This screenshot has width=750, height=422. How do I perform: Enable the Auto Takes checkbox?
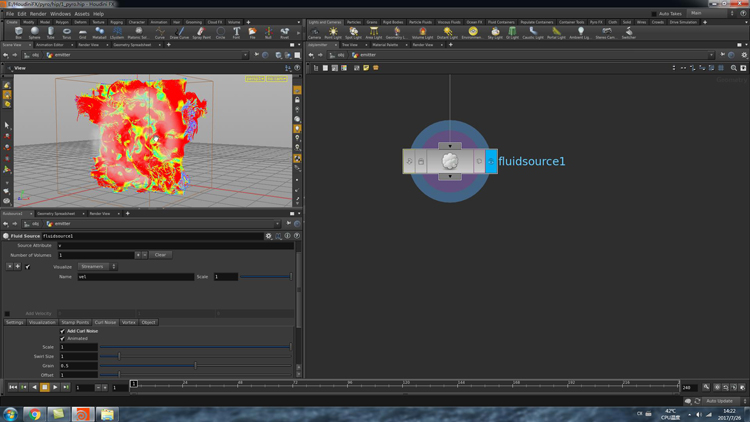(655, 13)
